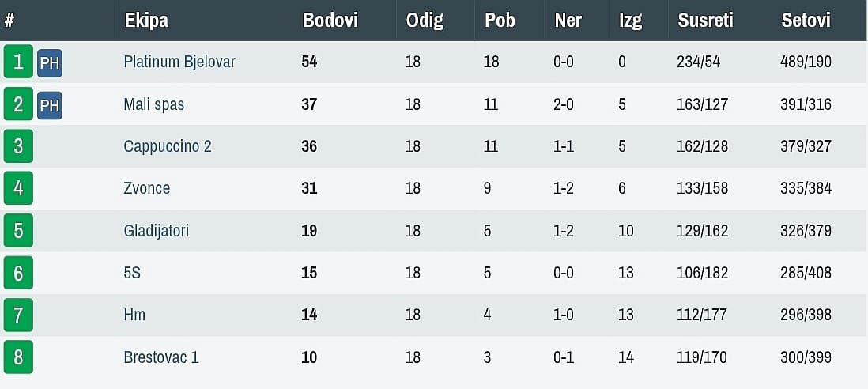Screen dimensions: 868x389
Task: Click the PH badge beside Platinum Bjelovar
Action: [49, 63]
